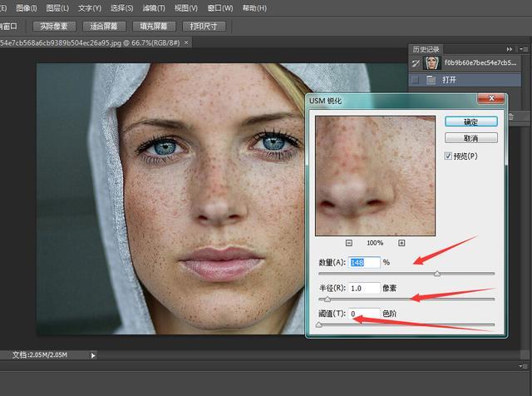The image size is (532, 396).
Task: Open the 窗口(W) menu
Action: tap(220, 7)
